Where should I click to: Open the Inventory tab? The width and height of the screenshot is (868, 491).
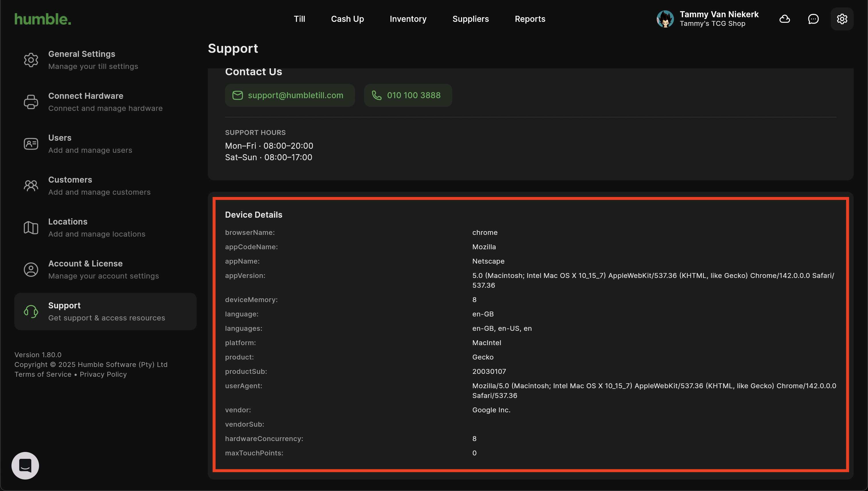coord(408,19)
